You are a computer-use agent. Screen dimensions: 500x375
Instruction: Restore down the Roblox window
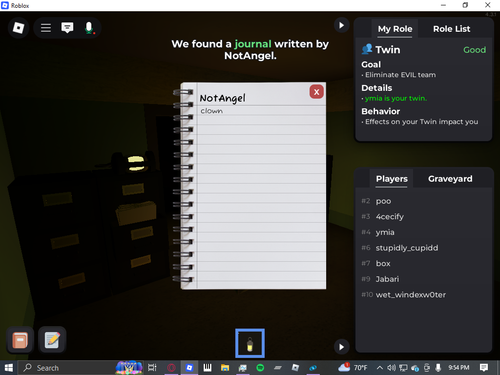coord(465,5)
